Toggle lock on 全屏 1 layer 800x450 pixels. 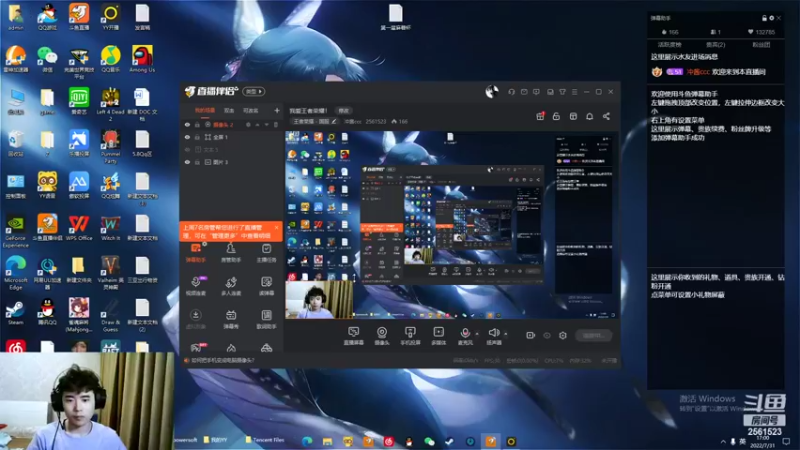click(197, 137)
